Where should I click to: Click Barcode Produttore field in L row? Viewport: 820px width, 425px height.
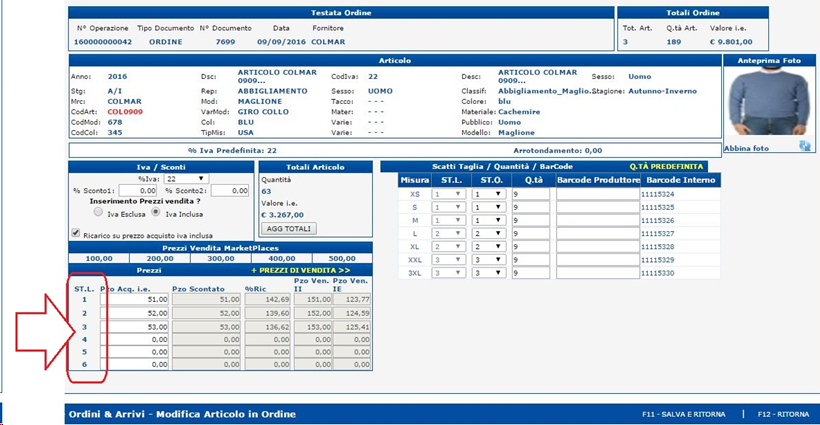598,233
